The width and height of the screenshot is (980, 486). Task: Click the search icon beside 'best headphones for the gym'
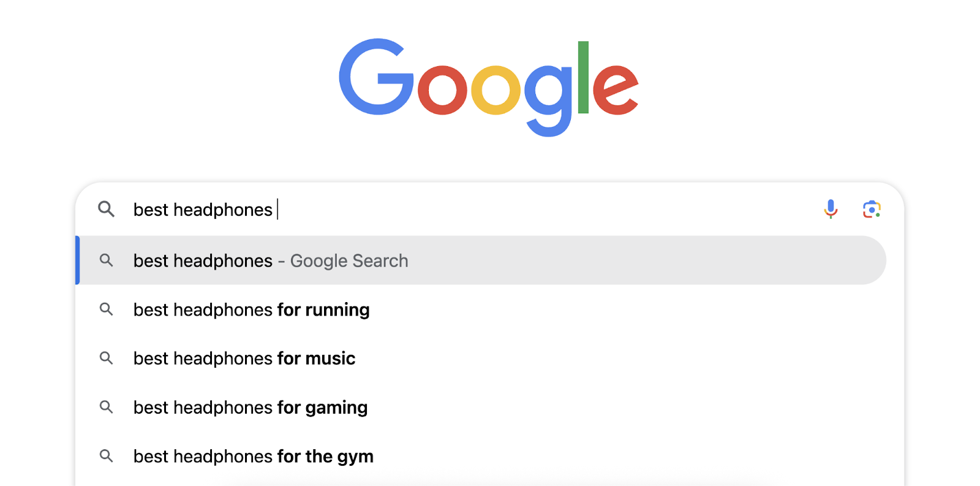106,456
